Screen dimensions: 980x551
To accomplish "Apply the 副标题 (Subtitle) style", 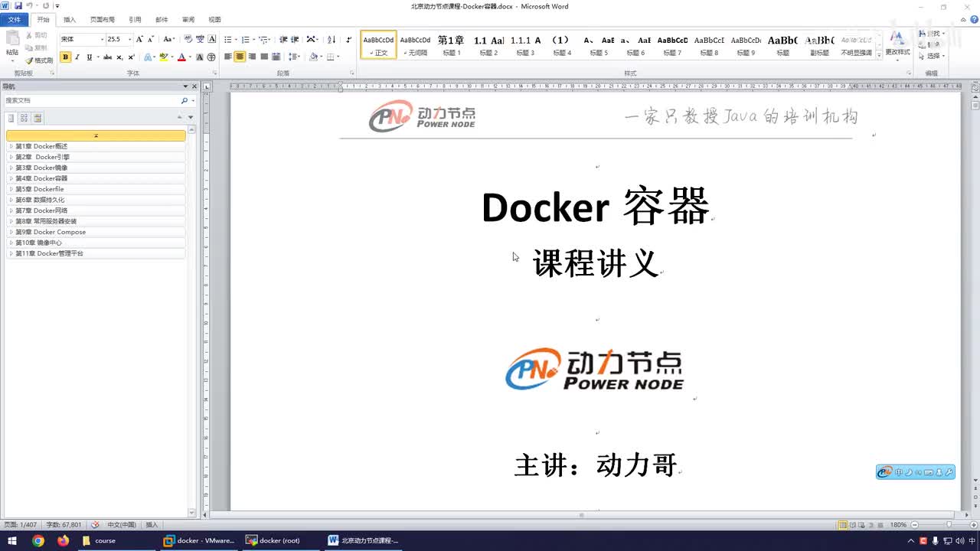I will [x=819, y=45].
